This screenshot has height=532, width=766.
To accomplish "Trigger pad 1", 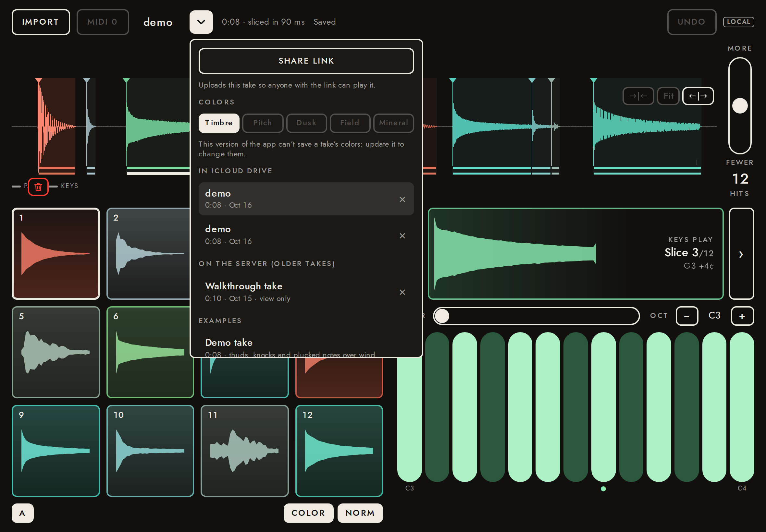I will click(56, 254).
